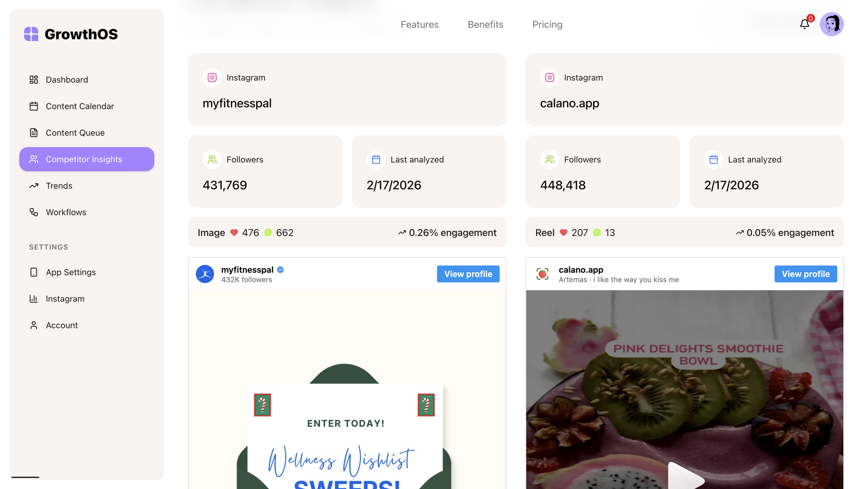Screen dimensions: 868x489
Task: Select the Content Queue icon
Action: click(x=33, y=132)
